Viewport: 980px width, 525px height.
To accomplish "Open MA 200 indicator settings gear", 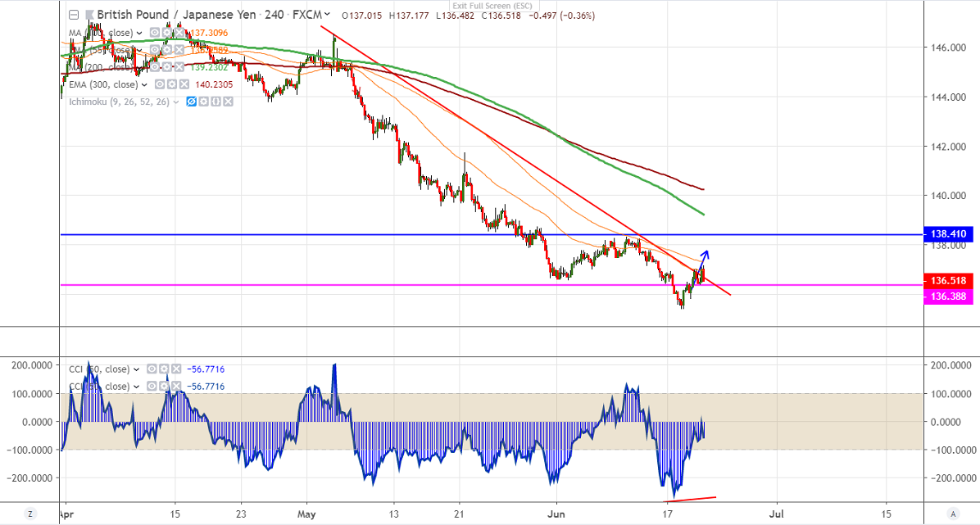I will [167, 67].
